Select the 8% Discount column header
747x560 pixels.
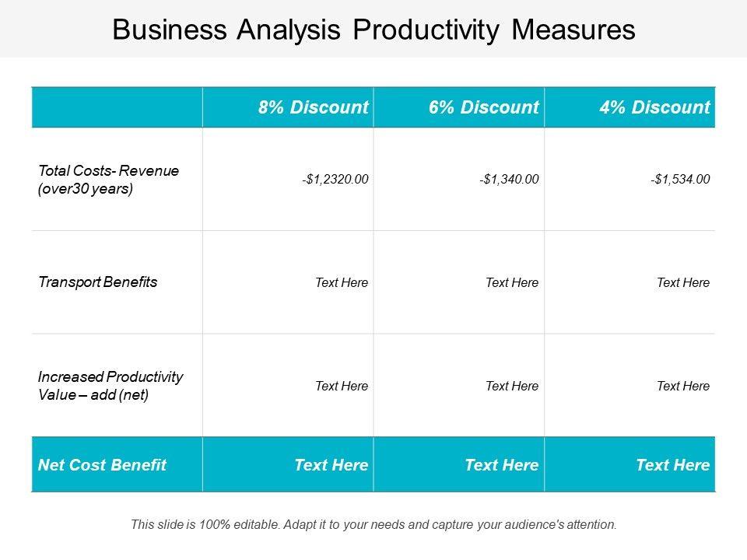click(x=313, y=107)
